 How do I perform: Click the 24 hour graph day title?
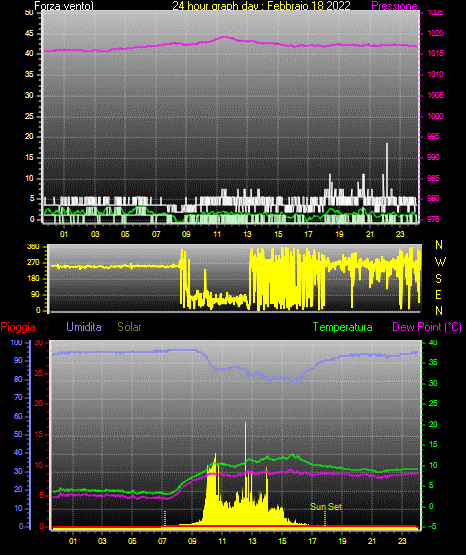coord(261,6)
